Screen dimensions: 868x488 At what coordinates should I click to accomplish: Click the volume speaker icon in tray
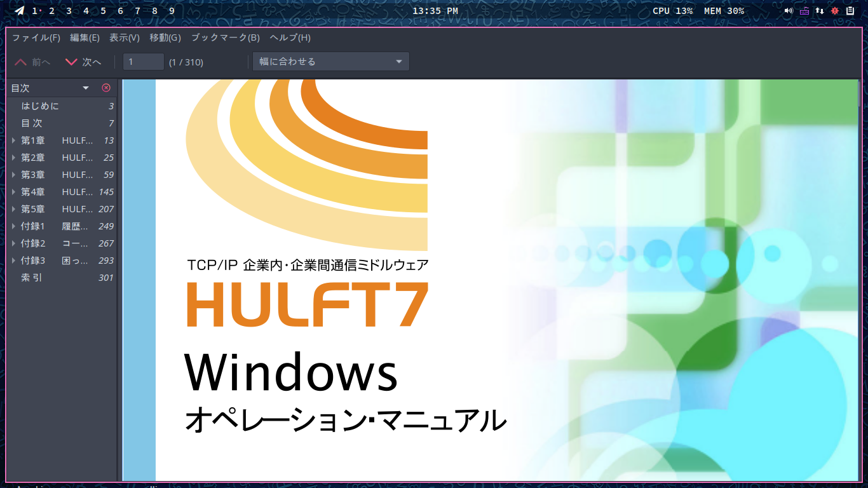coord(789,11)
